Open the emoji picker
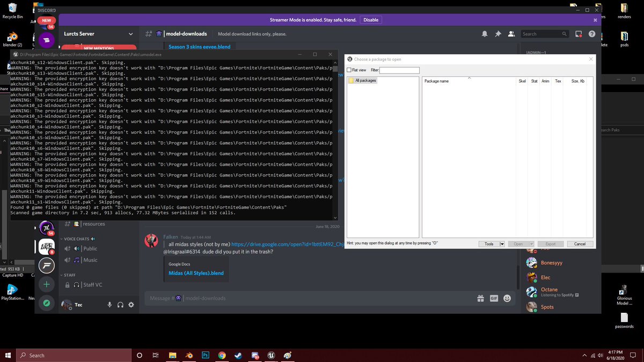This screenshot has width=644, height=362. 507,298
